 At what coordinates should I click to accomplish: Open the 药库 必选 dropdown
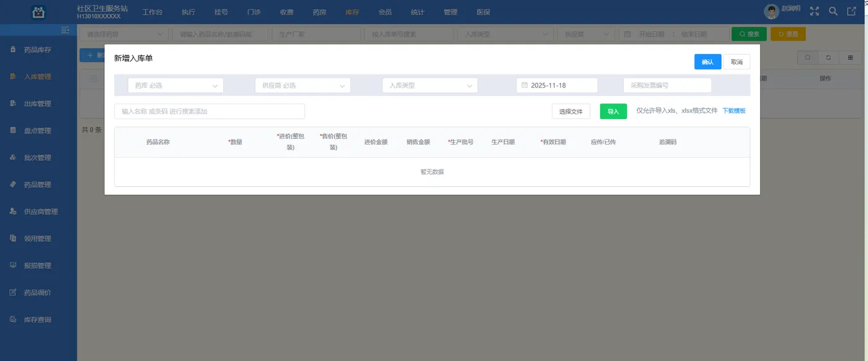175,85
